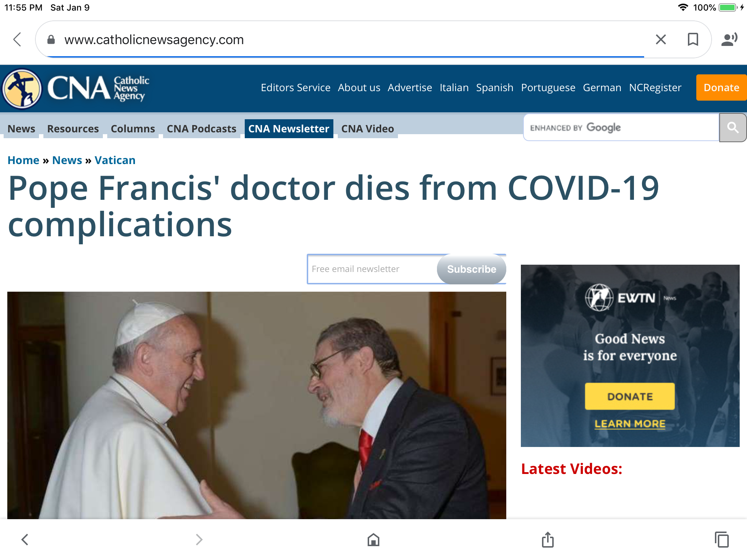
Task: Tap the share icon in the bottom bar
Action: [547, 540]
